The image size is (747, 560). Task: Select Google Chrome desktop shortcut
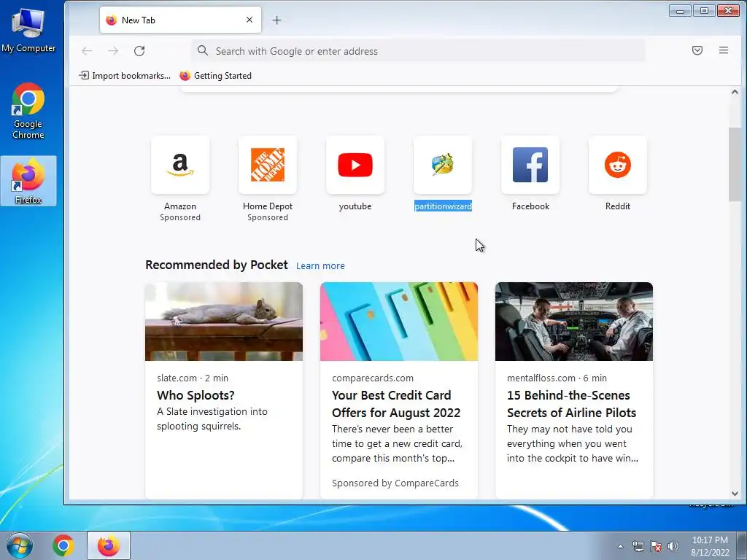click(28, 111)
